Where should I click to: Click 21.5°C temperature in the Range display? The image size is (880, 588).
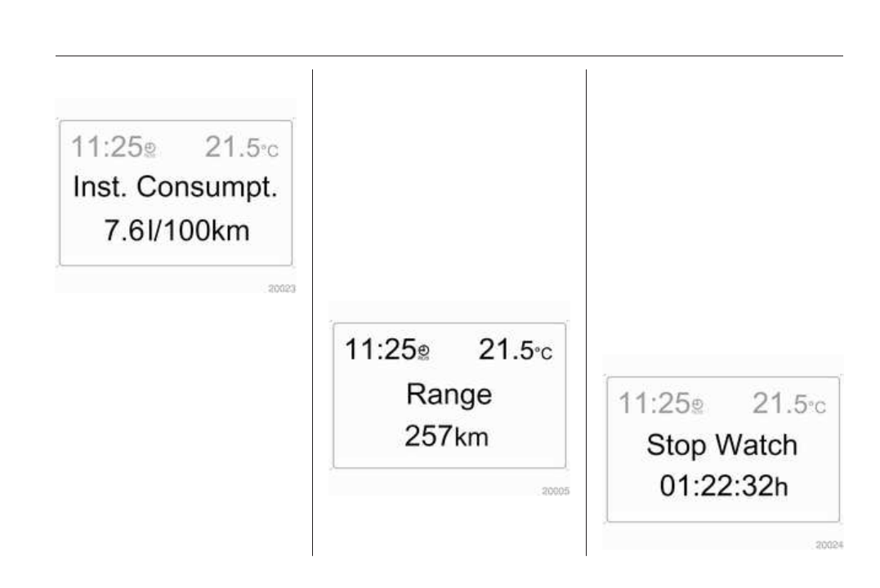[515, 350]
